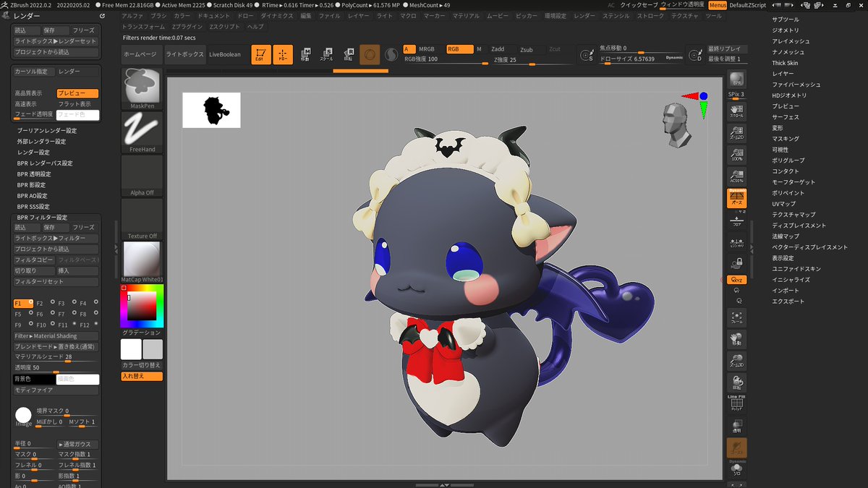Click the half-shaded sphere toolbar icon
Screen dimensions: 868x488
pos(391,55)
